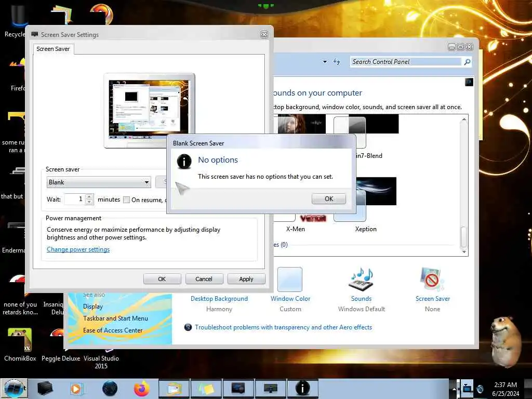
Task: Open Desktop Background settings link
Action: point(219,299)
